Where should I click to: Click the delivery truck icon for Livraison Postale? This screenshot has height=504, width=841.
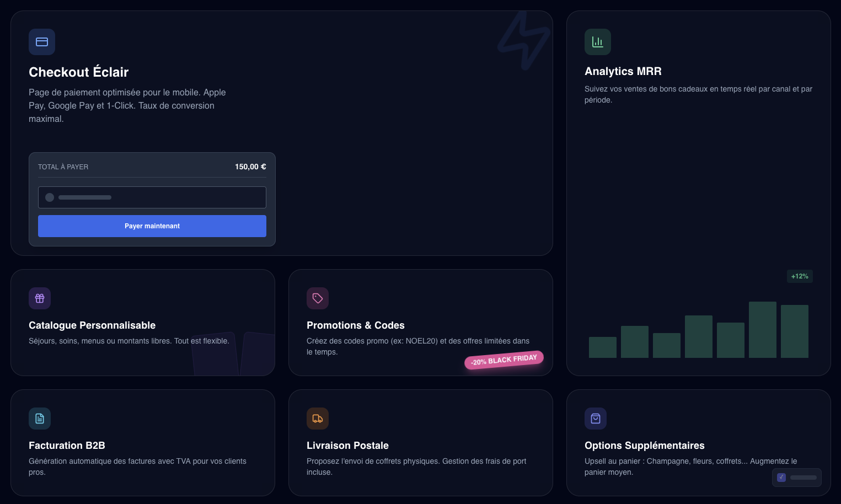[318, 419]
